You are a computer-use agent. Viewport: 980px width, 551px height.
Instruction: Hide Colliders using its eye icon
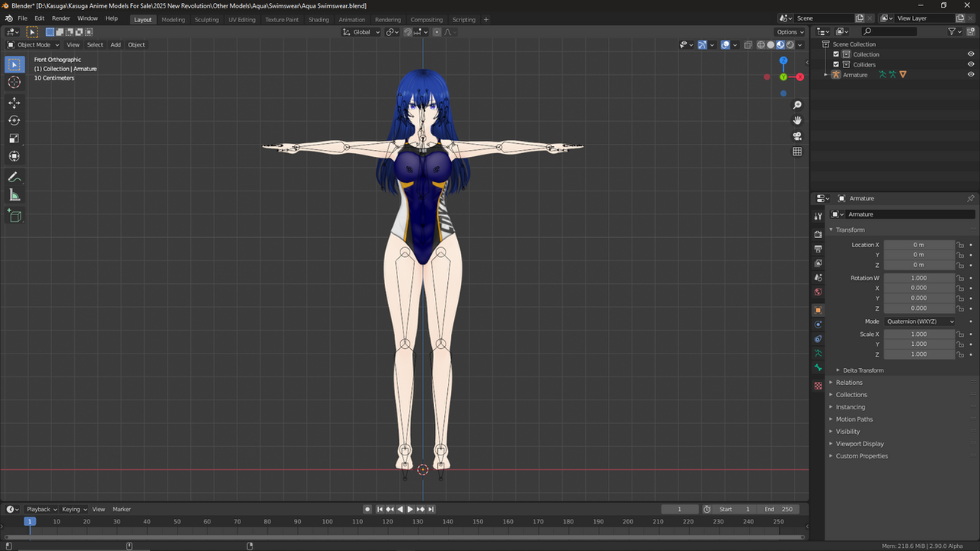point(971,64)
